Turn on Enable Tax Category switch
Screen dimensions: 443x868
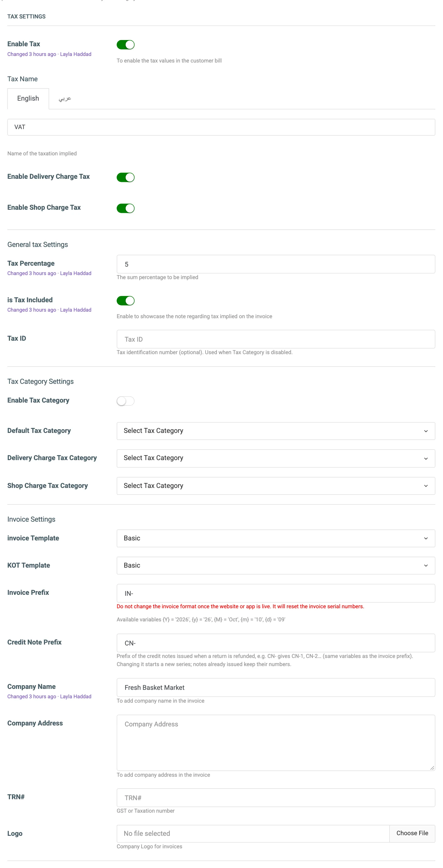(125, 401)
